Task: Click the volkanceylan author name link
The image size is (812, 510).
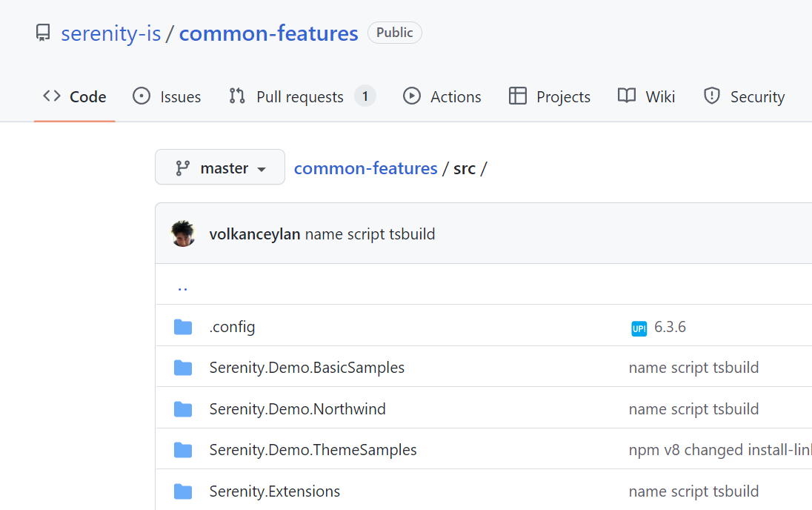Action: click(255, 234)
